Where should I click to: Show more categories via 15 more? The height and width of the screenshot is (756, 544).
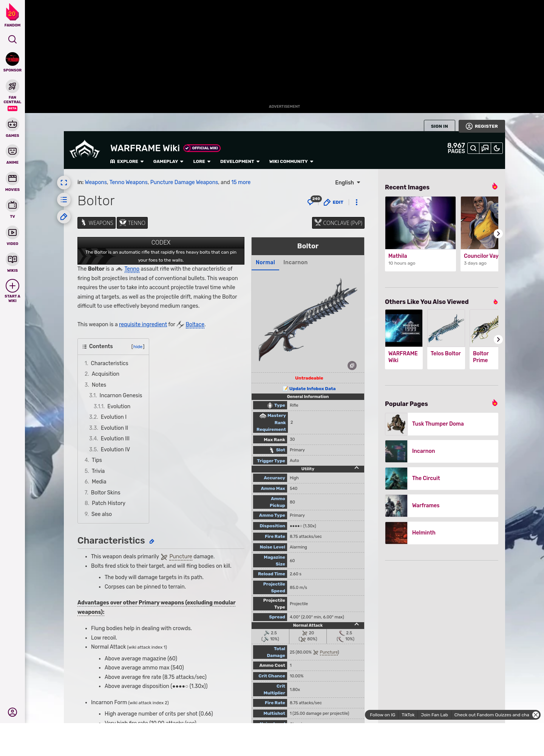[x=241, y=182]
